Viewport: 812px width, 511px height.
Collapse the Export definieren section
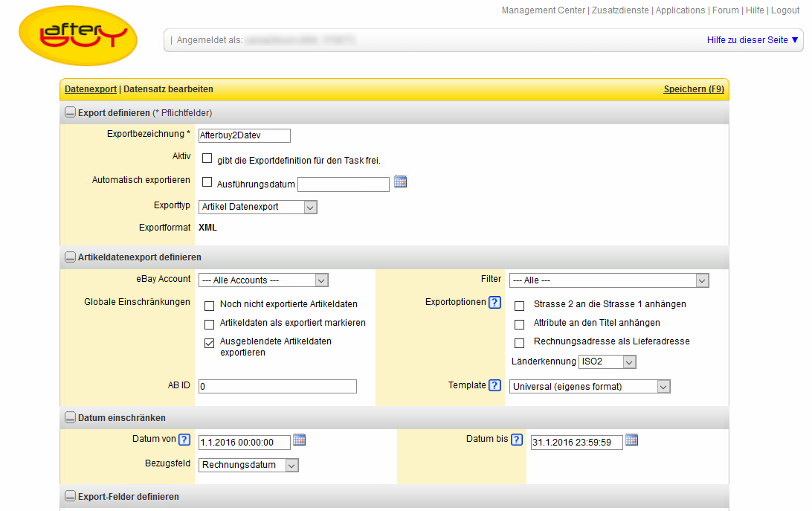(70, 113)
